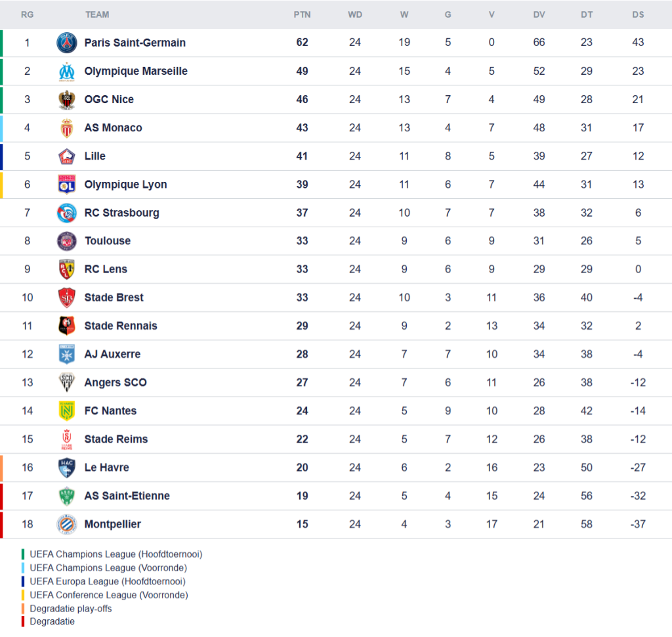Click the green Champions League legend swatch
The image size is (672, 637).
point(23,554)
